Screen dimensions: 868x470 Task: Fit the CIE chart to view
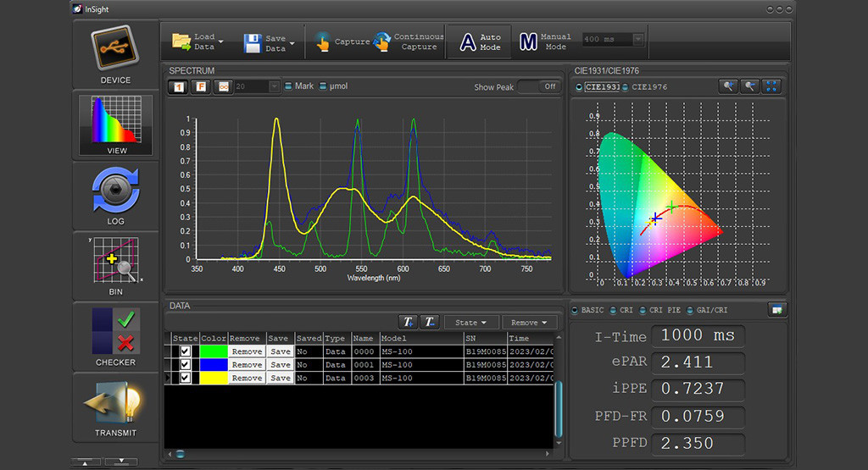[x=772, y=86]
